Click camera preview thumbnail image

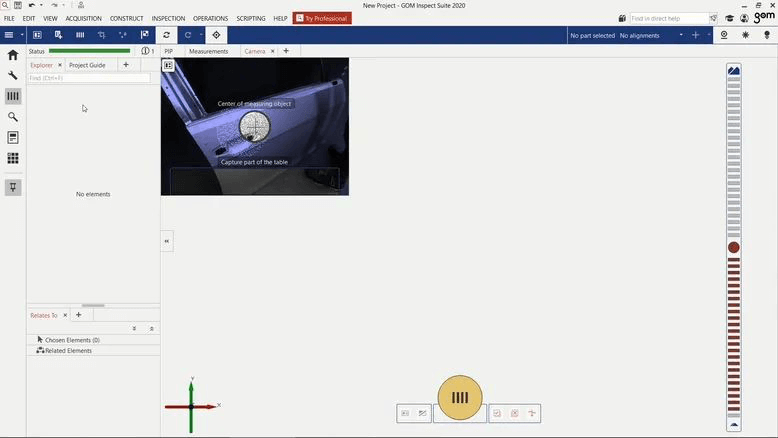pyautogui.click(x=255, y=126)
